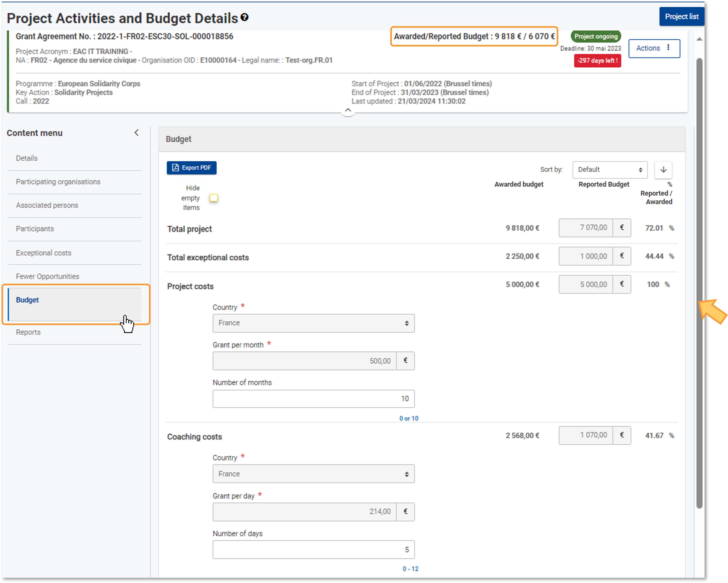Click the help question mark icon beside title
728x583 pixels.
[x=245, y=17]
